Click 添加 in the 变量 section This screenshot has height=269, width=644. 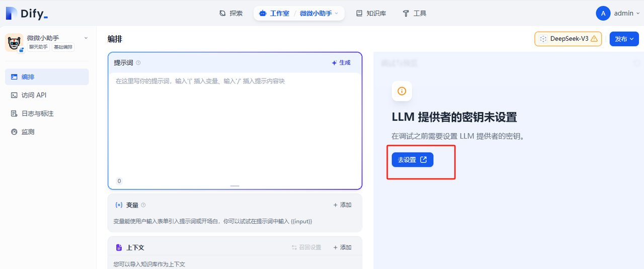(343, 205)
